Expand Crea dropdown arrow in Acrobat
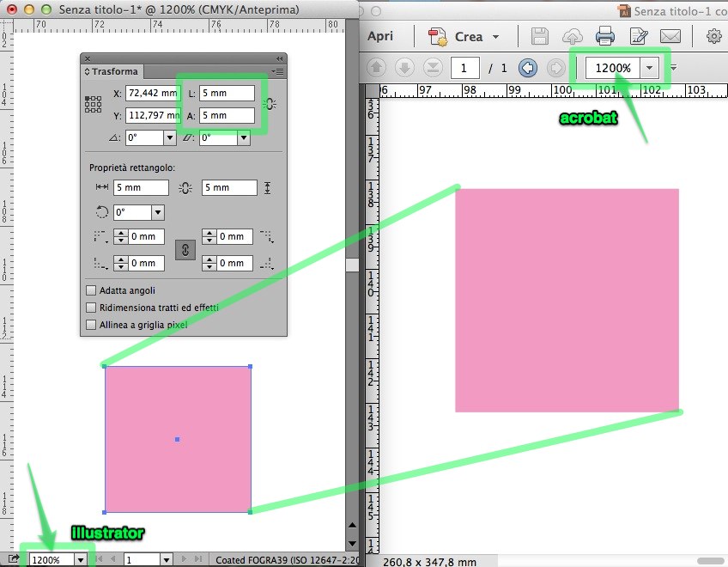This screenshot has height=567, width=728. (496, 37)
